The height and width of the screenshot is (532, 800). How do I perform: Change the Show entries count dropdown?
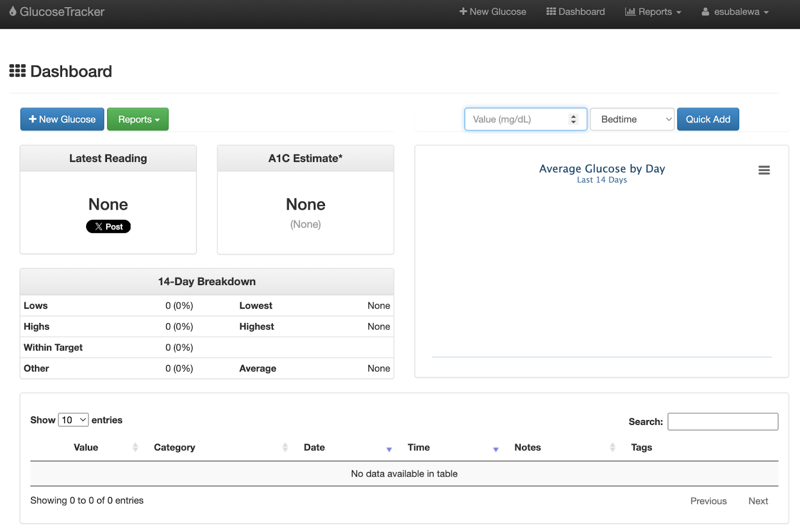click(73, 420)
